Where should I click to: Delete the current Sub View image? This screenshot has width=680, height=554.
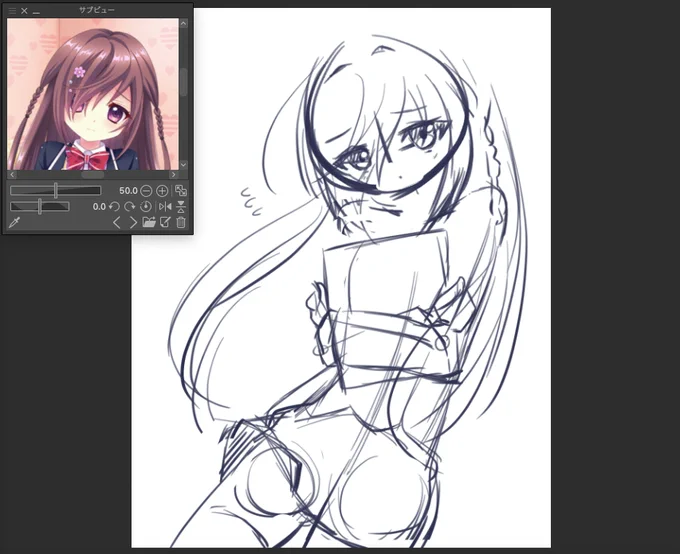coord(181,223)
